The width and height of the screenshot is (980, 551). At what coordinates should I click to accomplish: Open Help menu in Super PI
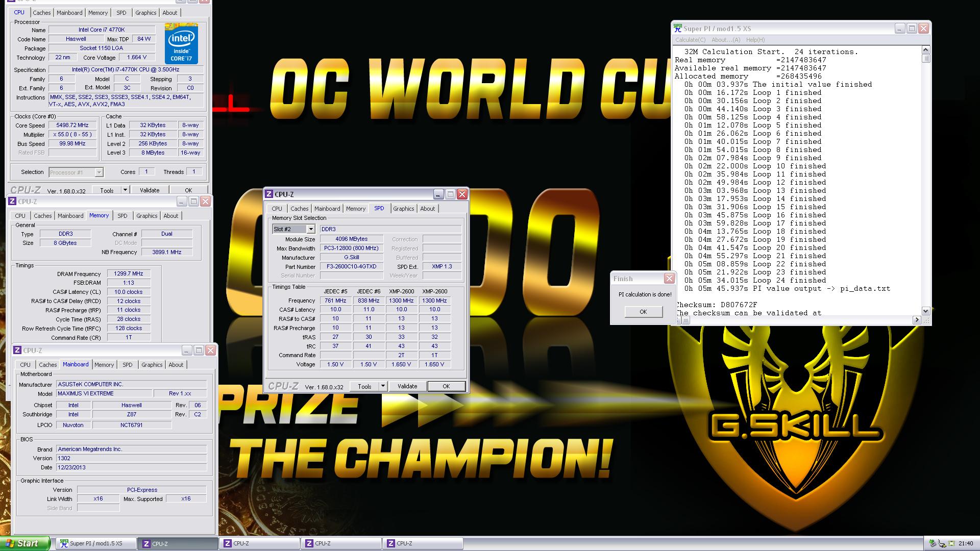pos(755,40)
